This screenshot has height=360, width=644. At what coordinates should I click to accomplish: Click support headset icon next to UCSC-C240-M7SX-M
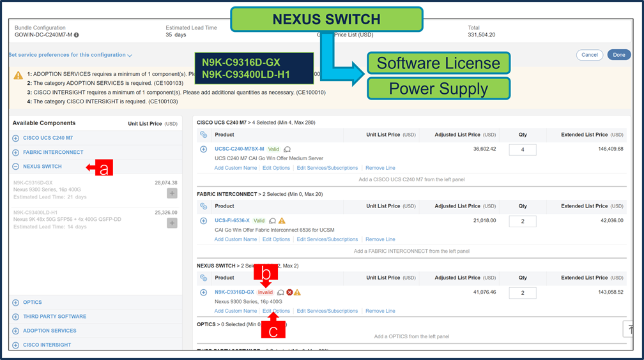pos(287,149)
